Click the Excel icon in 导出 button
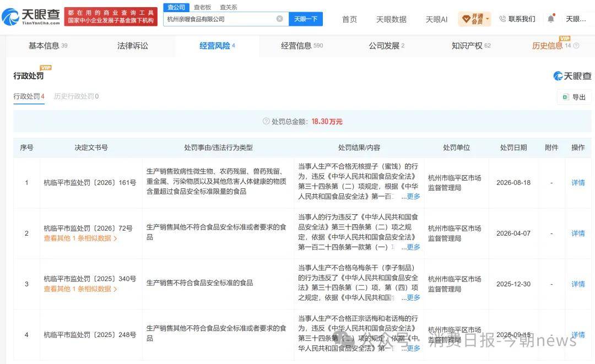This screenshot has width=595, height=364. [x=566, y=97]
